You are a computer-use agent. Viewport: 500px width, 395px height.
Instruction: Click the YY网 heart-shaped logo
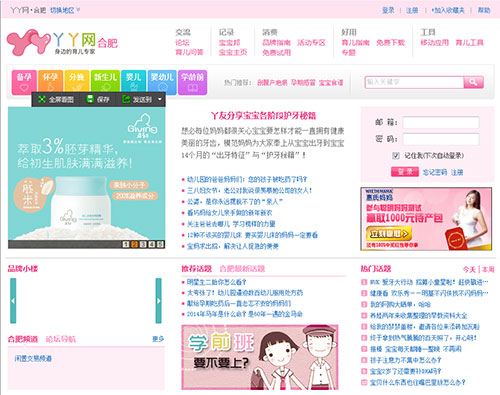(28, 42)
